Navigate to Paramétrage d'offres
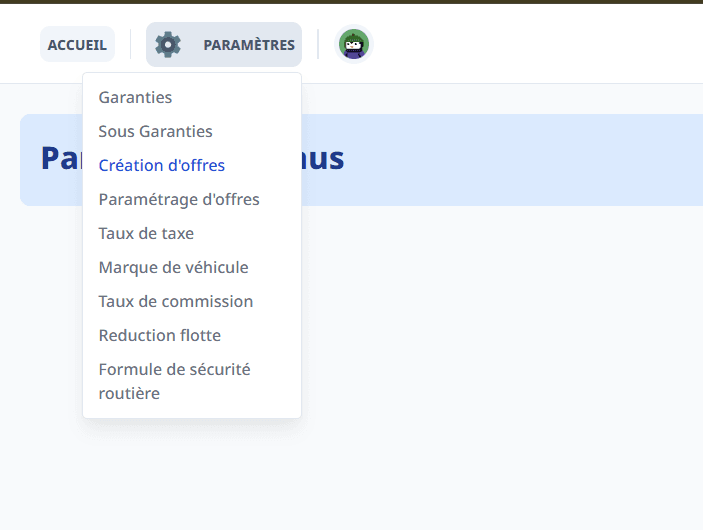 point(179,199)
